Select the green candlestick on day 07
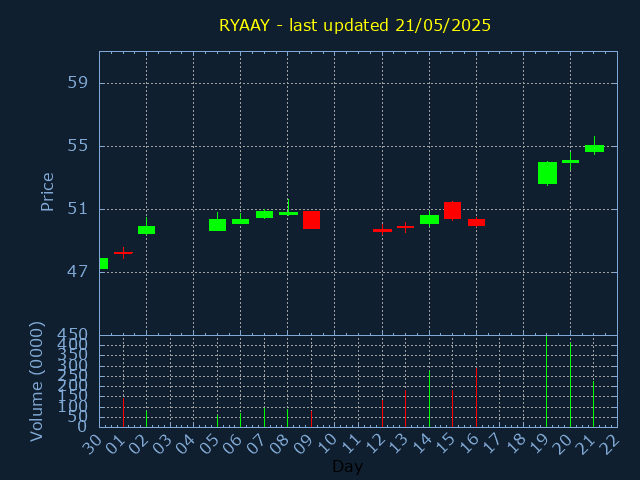640x480 pixels. [x=264, y=214]
